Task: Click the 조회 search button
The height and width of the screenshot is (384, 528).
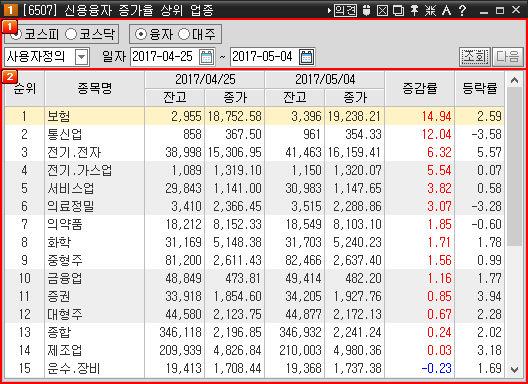Action: [x=474, y=57]
